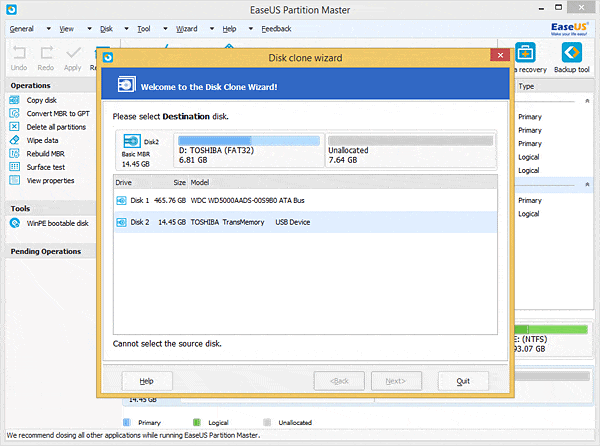Viewport: 600px width, 446px height.
Task: Click the EaseUS brand logo at top right
Action: point(569,29)
